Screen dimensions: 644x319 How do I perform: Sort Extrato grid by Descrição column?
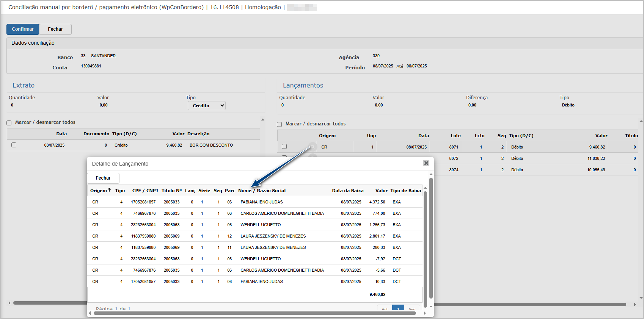click(198, 134)
